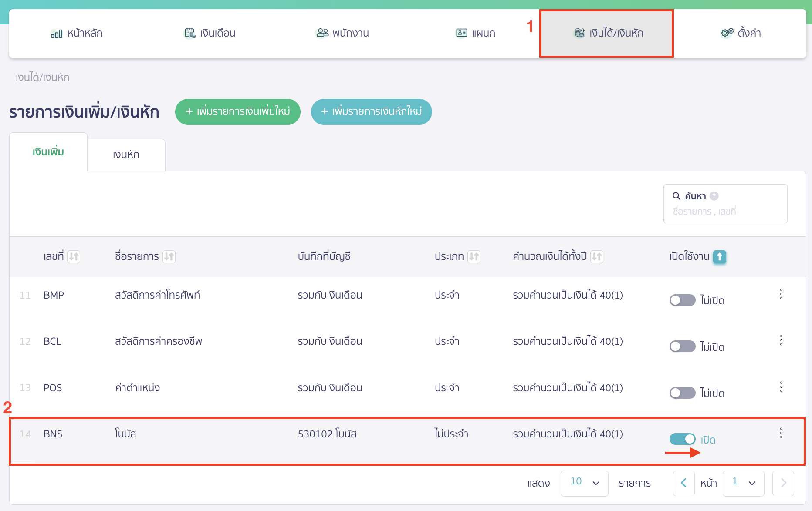Screen dimensions: 812x511
Task: Expand the rows-per-page dropdown showing 10
Action: [584, 483]
